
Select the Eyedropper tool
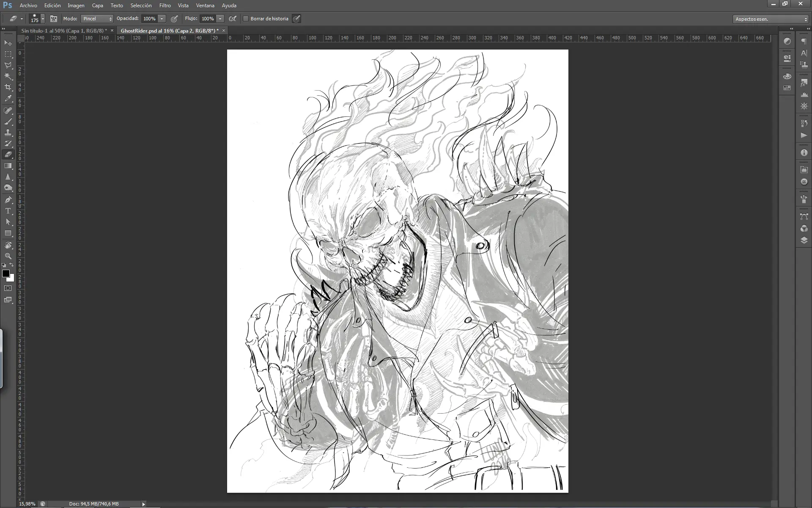(8, 99)
